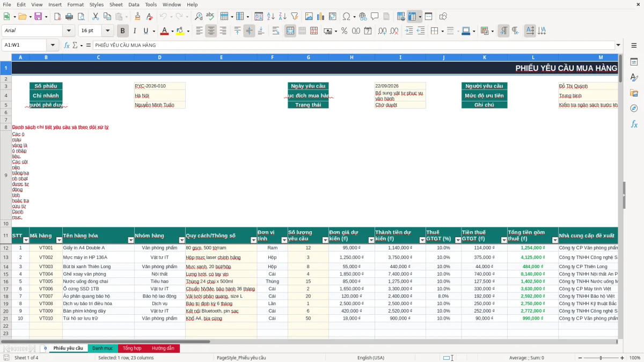Open filter dropdown for Nhóm hàng column
The width and height of the screenshot is (644, 362).
pos(181,240)
